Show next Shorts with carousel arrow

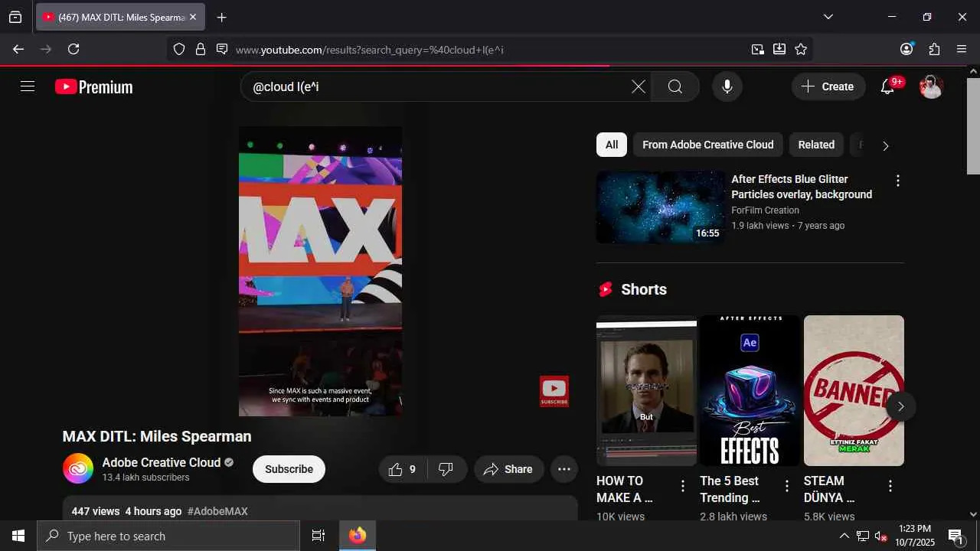point(900,406)
